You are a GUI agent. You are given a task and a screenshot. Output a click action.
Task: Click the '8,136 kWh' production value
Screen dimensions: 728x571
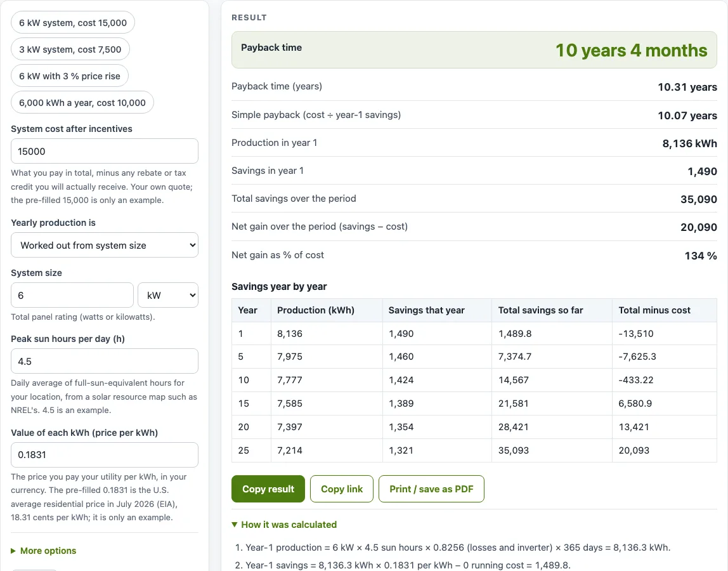click(x=689, y=143)
